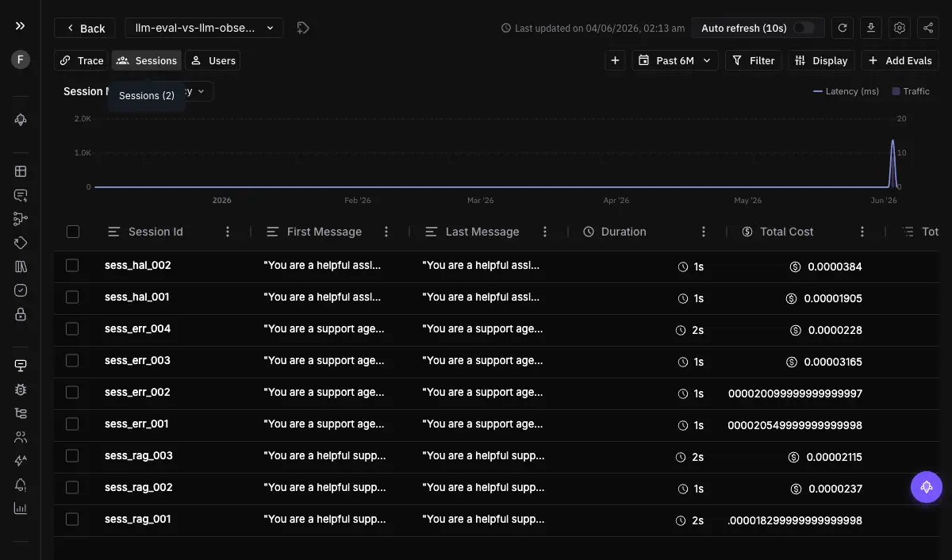This screenshot has width=952, height=560.
Task: Open the checkmark square icon in sidebar
Action: point(21,290)
